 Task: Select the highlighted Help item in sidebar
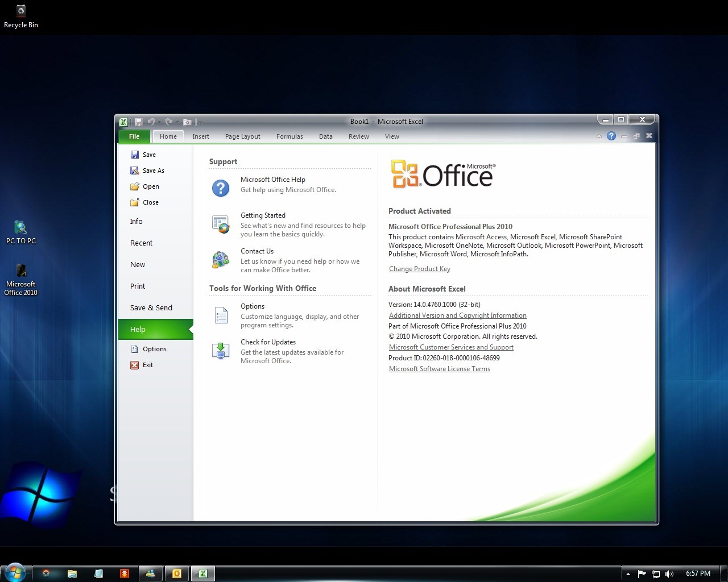coord(156,330)
